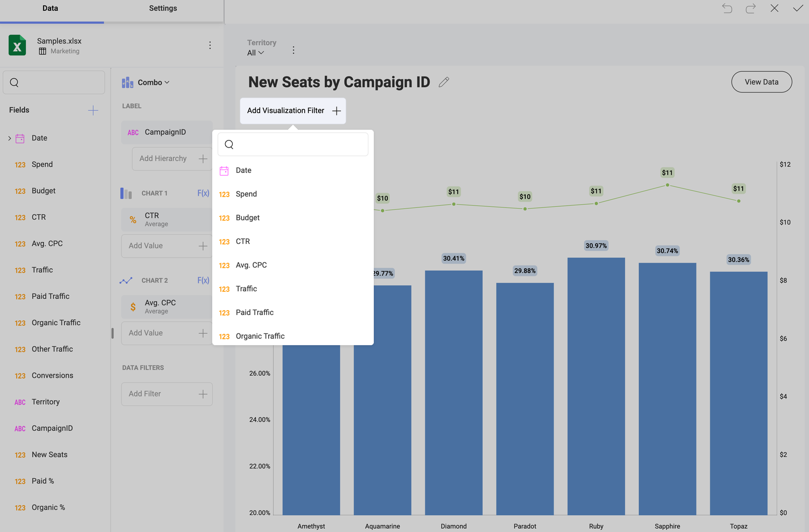Click CampaignID in the Fields list
This screenshot has height=532, width=809.
tap(52, 428)
